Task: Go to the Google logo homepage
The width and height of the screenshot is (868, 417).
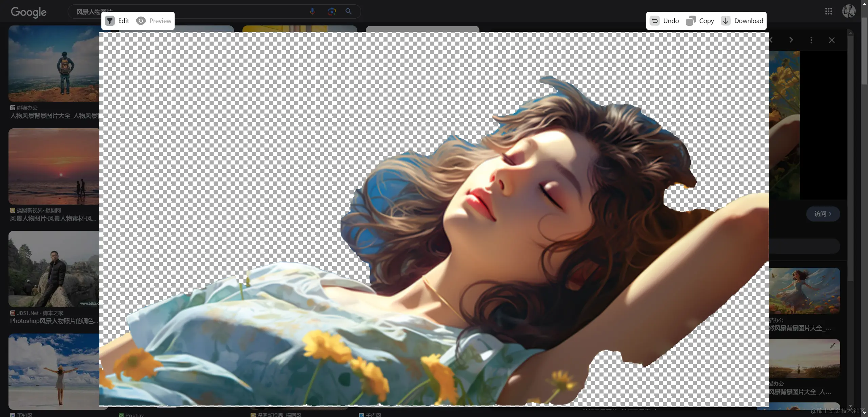Action: 28,12
